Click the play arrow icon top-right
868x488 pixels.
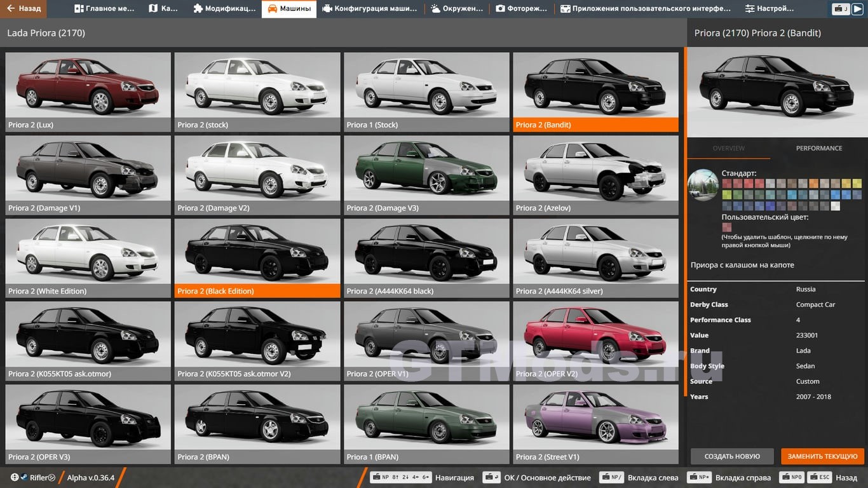(858, 9)
